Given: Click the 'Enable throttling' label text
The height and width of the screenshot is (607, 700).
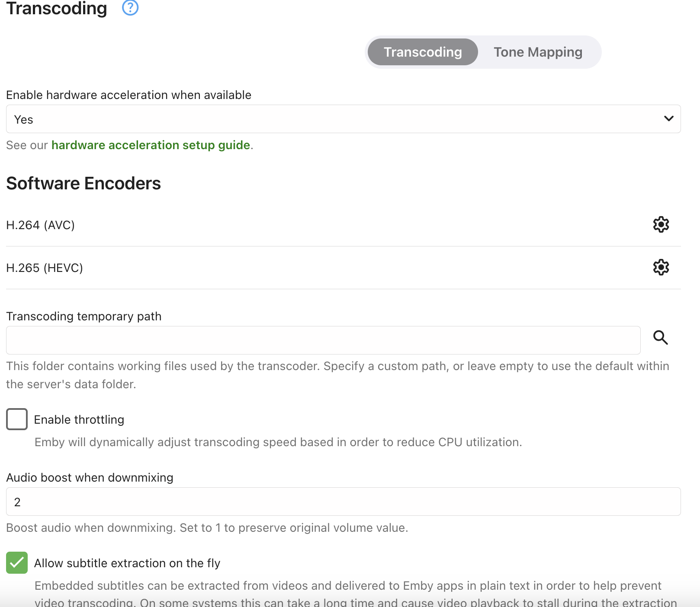Looking at the screenshot, I should point(79,420).
